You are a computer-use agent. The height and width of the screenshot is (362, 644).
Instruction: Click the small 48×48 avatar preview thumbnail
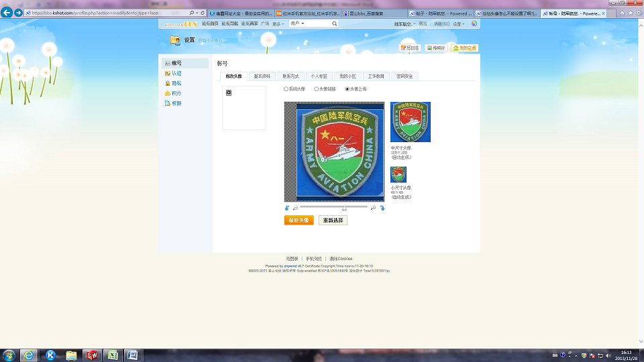click(398, 174)
